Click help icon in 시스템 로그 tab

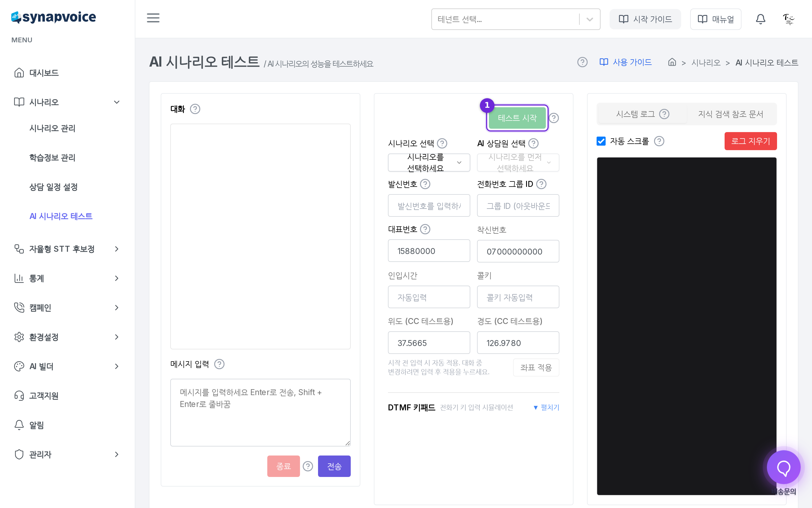tap(664, 114)
